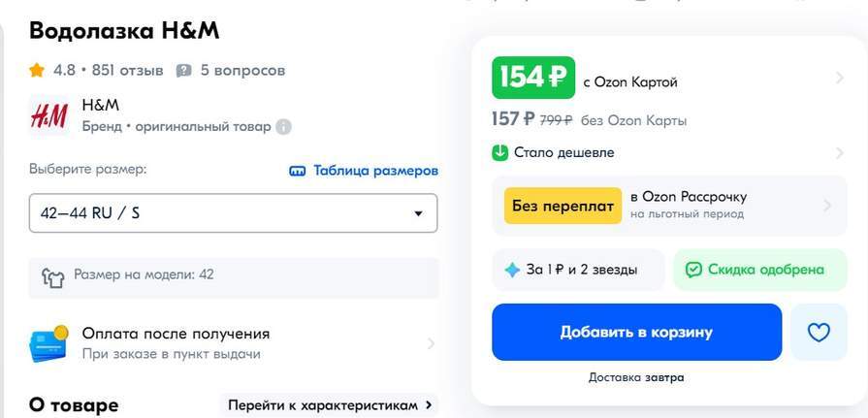Image resolution: width=868 pixels, height=418 pixels.
Task: Expand the Стало дешевле chevron
Action: 840,153
